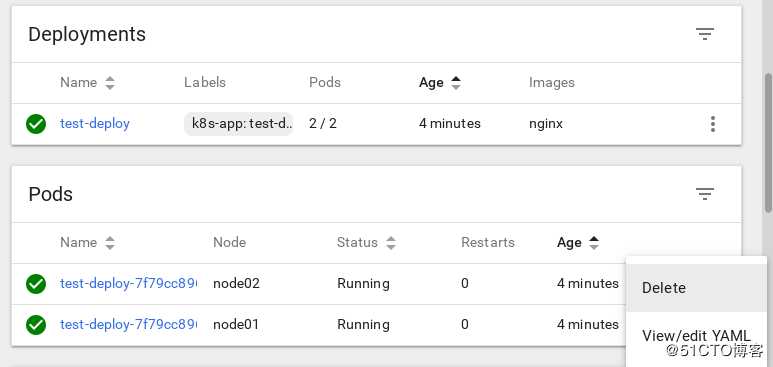The height and width of the screenshot is (367, 773).
Task: Click the Running status of node02 pod
Action: tap(363, 284)
